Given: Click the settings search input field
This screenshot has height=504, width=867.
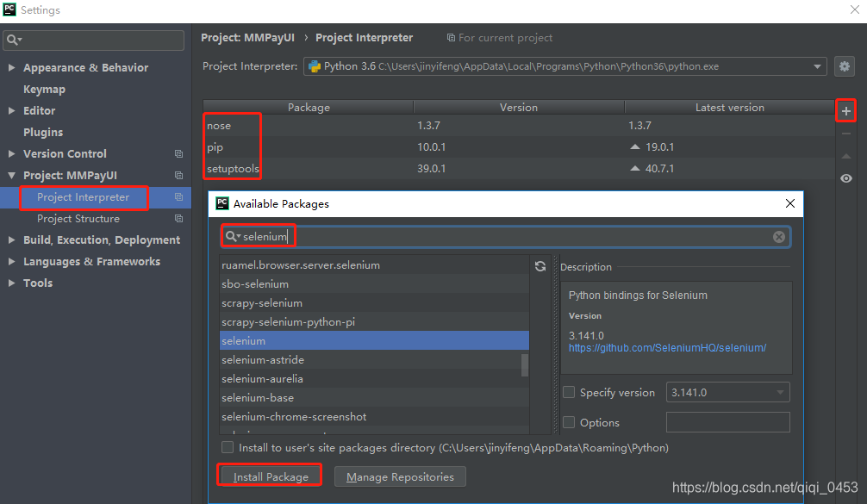Looking at the screenshot, I should point(93,40).
